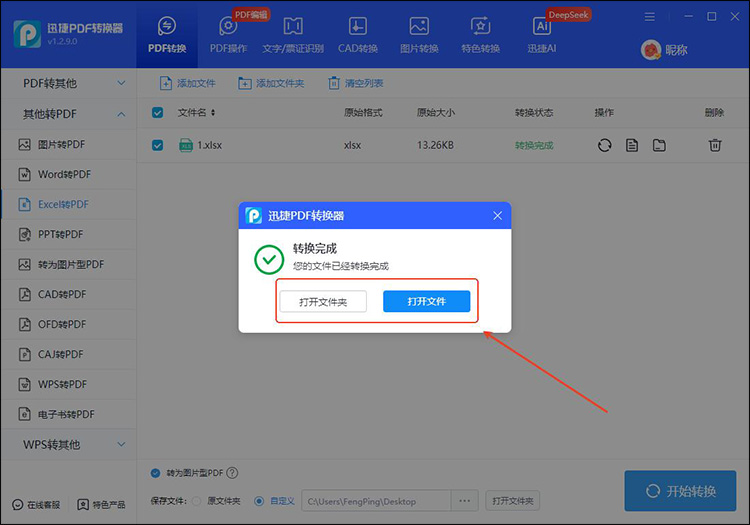Delete 1.xlsx using the trash icon
750x525 pixels.
click(714, 145)
